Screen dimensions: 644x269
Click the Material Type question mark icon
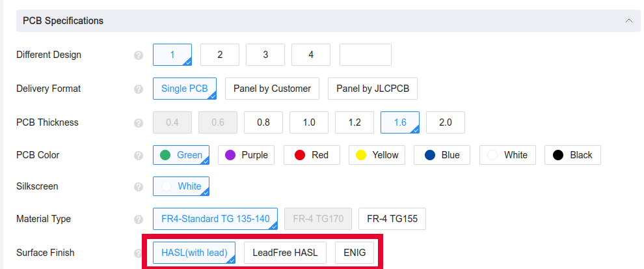pos(139,219)
